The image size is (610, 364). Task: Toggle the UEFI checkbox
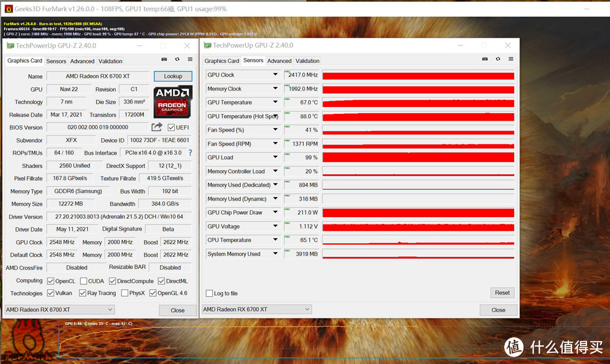tap(171, 127)
